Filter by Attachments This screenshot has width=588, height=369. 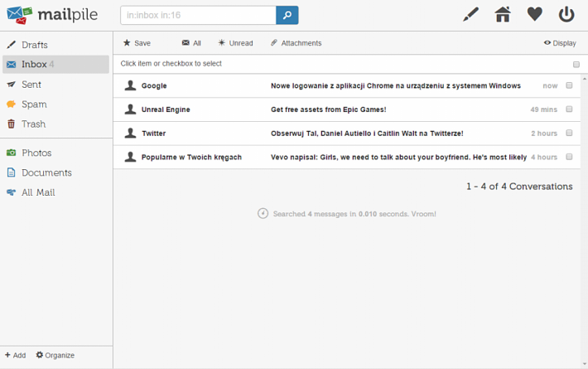pos(296,43)
